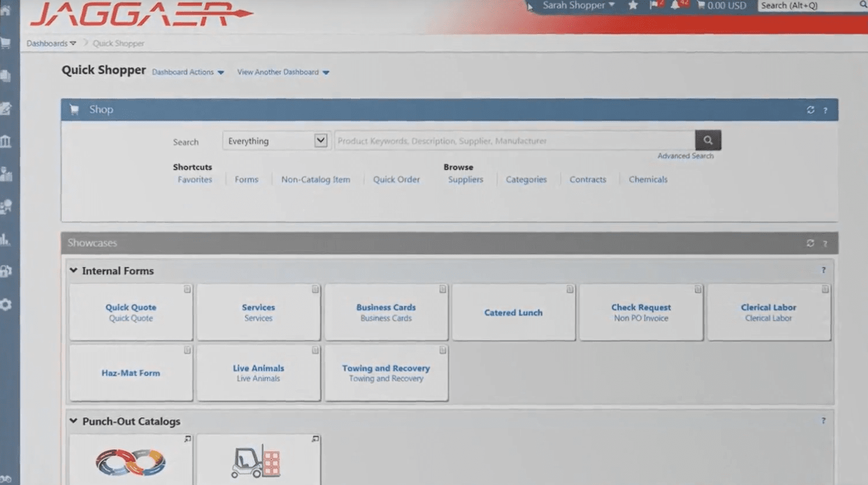
Task: Click the Non-Catalog Item shortcut
Action: tap(315, 180)
